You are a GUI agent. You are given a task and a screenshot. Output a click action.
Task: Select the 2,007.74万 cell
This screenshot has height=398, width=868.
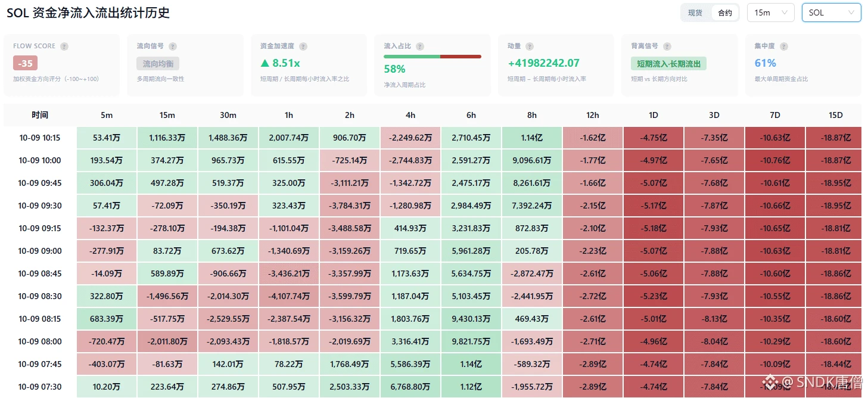click(x=289, y=138)
